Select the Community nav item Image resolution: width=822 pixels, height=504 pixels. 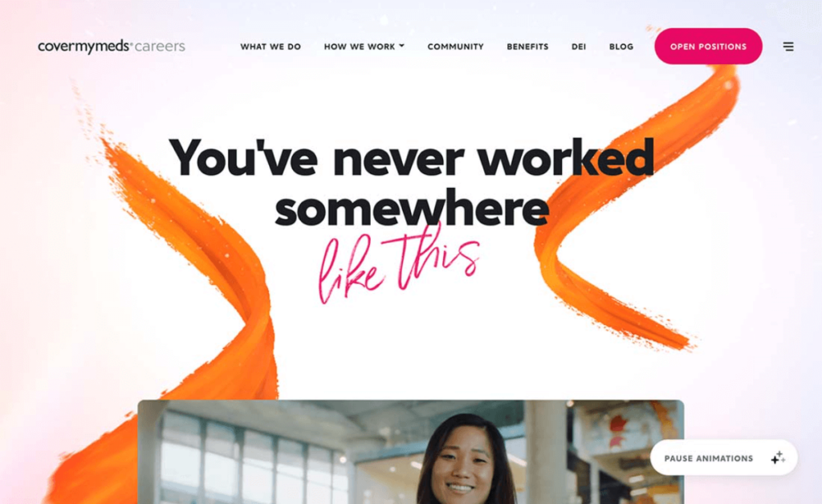click(456, 47)
